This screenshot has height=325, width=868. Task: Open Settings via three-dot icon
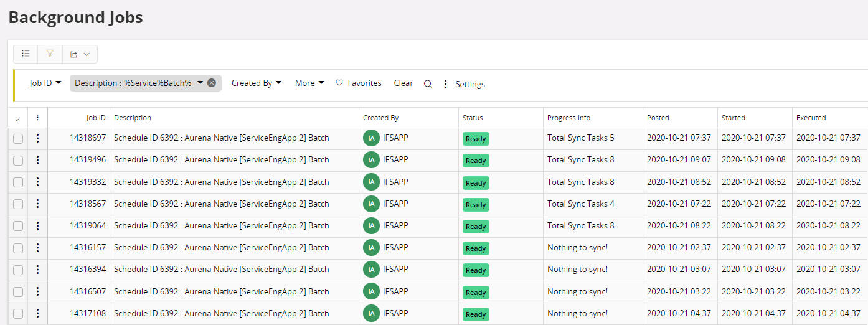point(445,84)
